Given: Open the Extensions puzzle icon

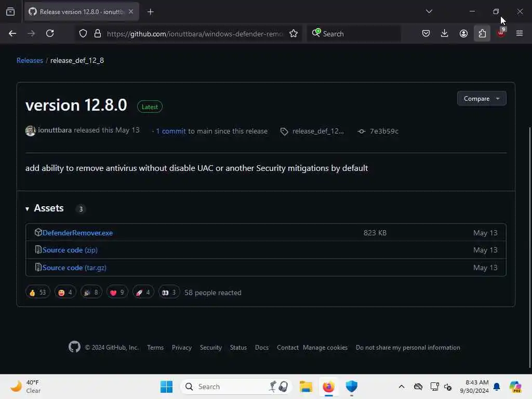Looking at the screenshot, I should (x=482, y=34).
